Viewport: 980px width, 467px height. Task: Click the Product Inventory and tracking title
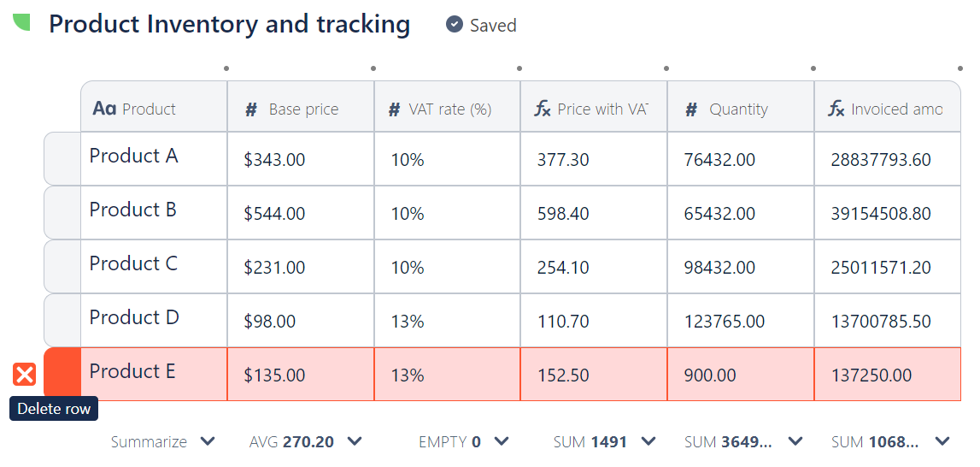click(229, 24)
